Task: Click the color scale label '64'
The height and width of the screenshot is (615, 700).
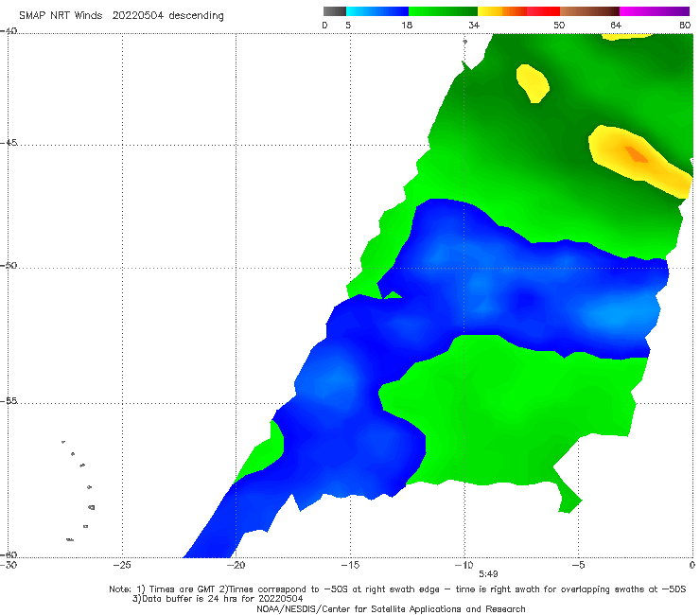Action: tap(616, 25)
